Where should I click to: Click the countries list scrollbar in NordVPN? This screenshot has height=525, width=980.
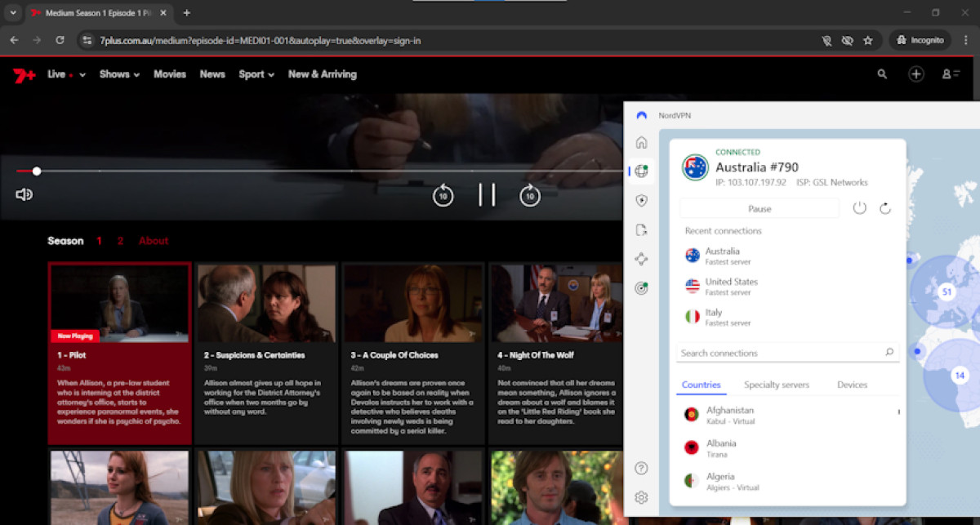click(899, 412)
